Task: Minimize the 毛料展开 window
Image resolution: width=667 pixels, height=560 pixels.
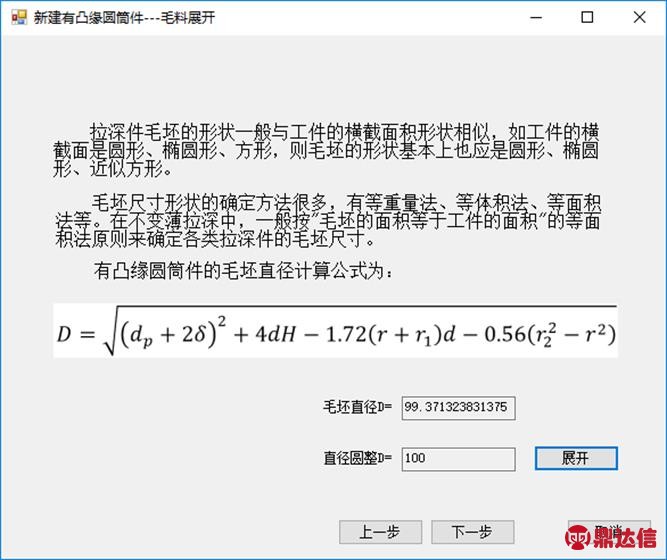Action: click(x=536, y=17)
